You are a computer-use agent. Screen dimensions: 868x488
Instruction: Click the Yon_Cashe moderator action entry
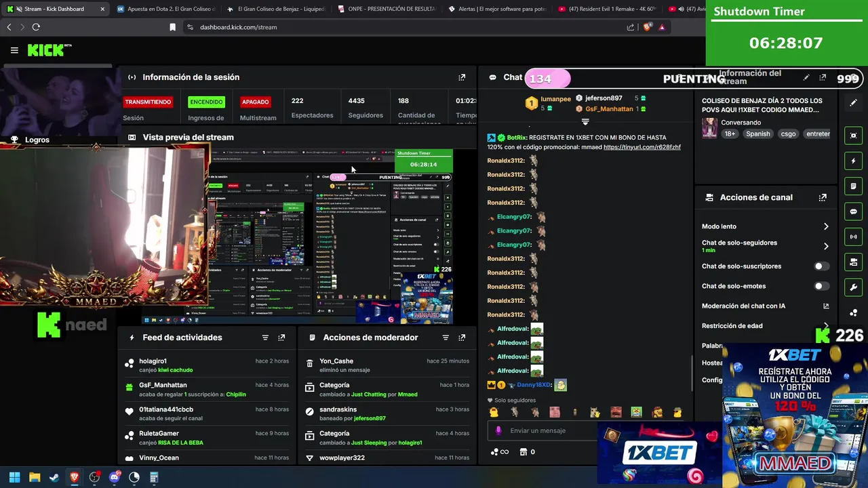coord(387,365)
